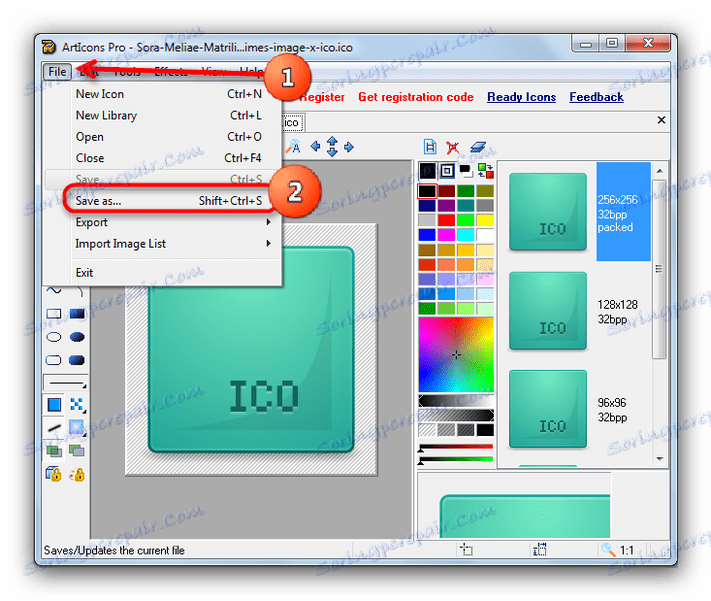The image size is (711, 601).
Task: Shift image left with the left arrow
Action: click(315, 147)
